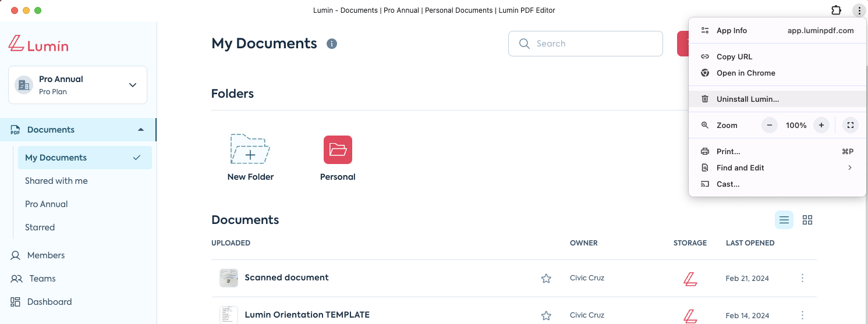Click the 100% zoom level value
This screenshot has height=324, width=868.
tap(796, 125)
